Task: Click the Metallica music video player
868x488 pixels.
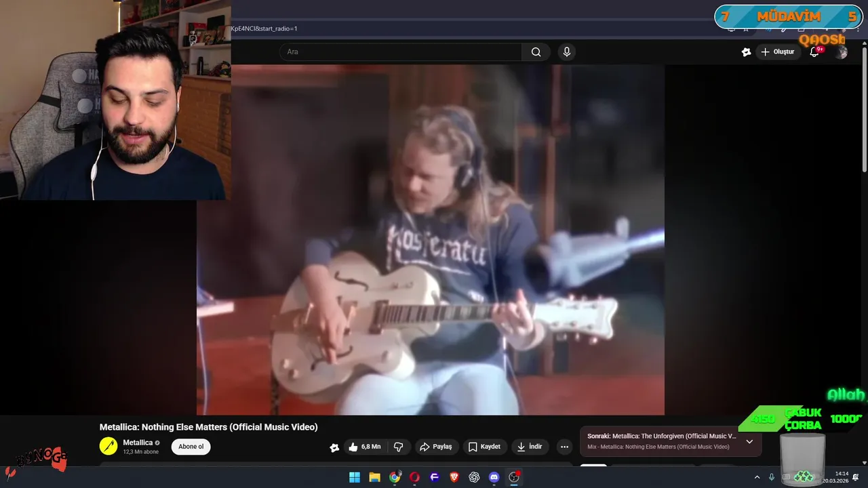Action: 431,239
